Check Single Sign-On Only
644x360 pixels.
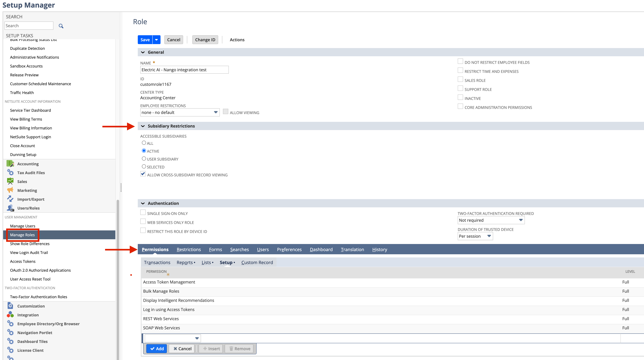143,213
